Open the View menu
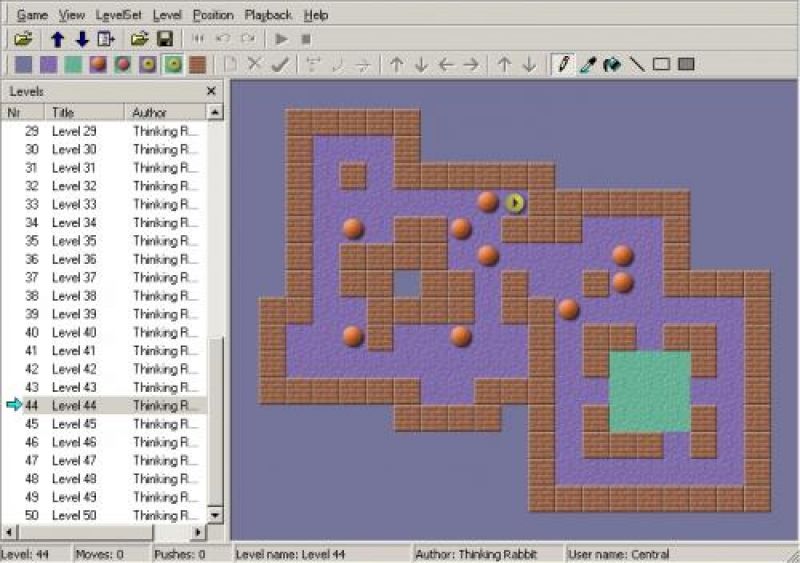The image size is (800, 563). 71,15
